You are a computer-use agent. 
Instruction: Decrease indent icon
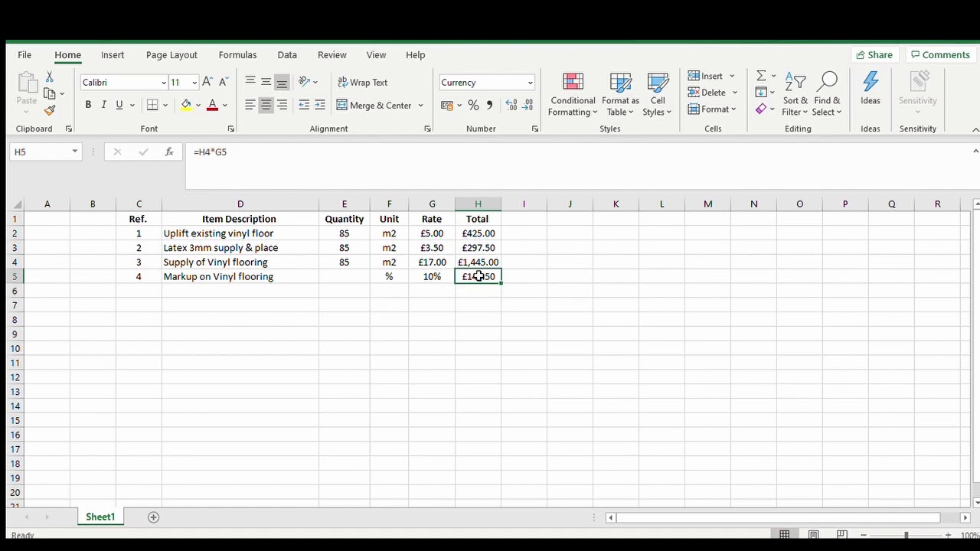pos(304,105)
